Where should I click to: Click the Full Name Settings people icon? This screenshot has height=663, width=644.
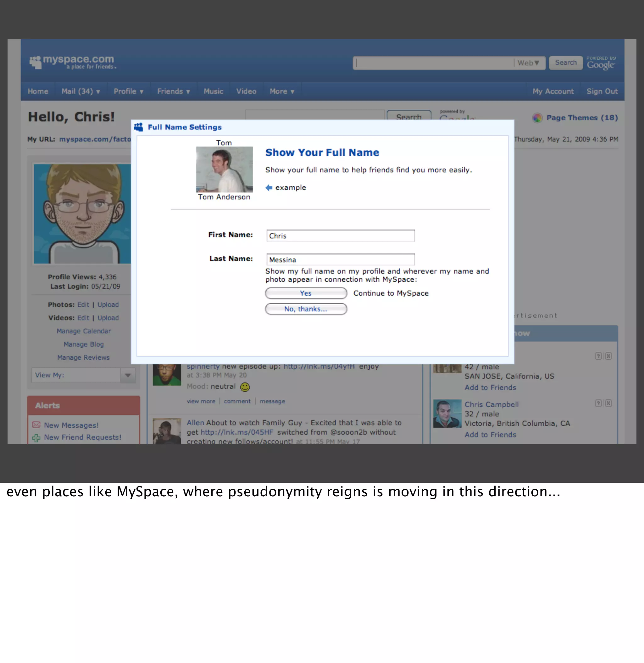138,127
